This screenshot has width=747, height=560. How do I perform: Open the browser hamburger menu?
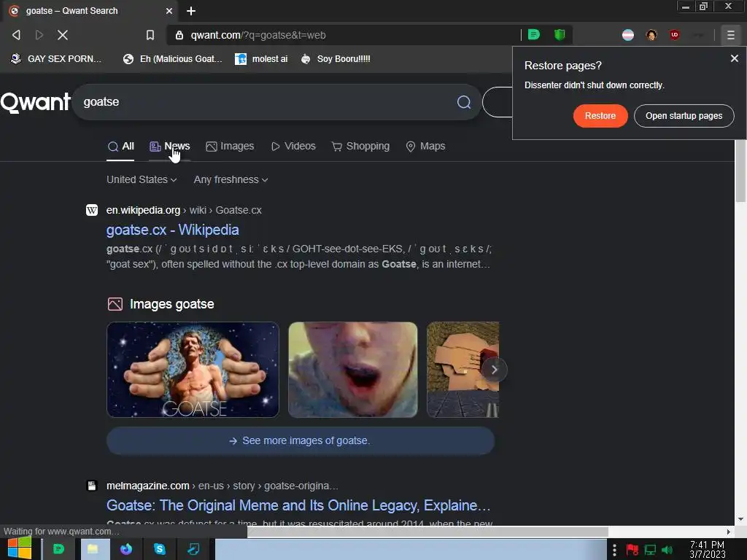pyautogui.click(x=730, y=35)
